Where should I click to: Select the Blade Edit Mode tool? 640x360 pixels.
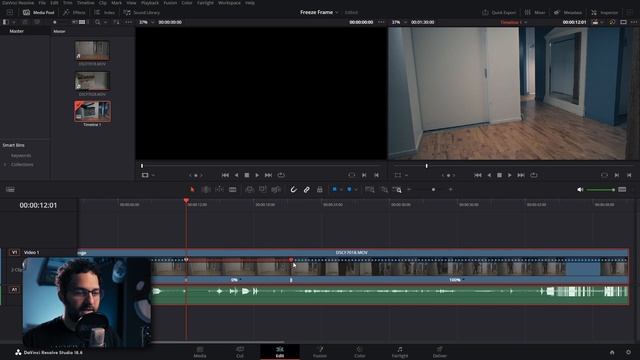[x=233, y=189]
